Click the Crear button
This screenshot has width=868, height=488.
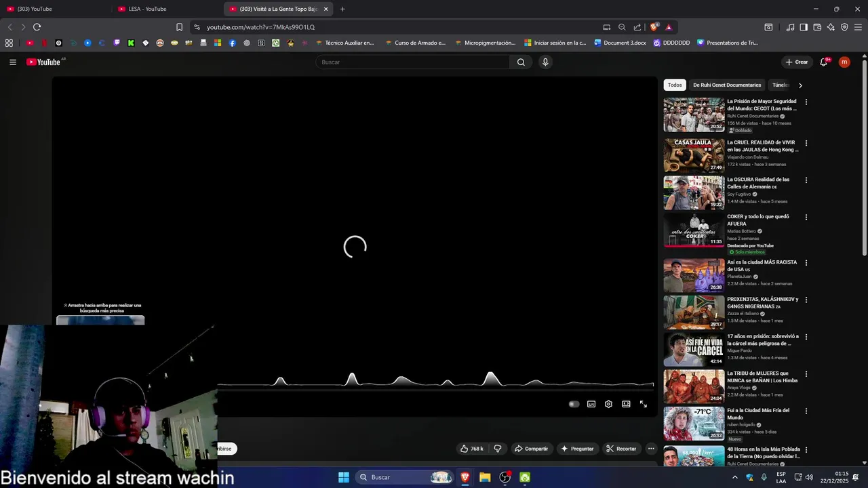pos(797,62)
